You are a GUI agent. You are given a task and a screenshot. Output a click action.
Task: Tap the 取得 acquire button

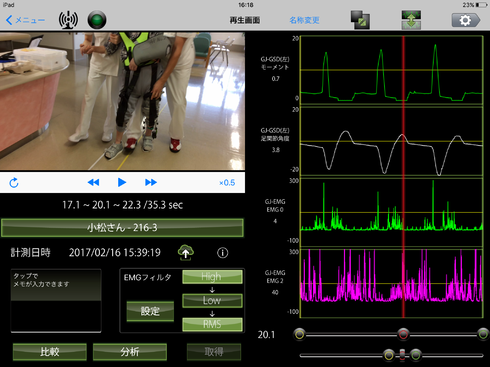point(214,352)
